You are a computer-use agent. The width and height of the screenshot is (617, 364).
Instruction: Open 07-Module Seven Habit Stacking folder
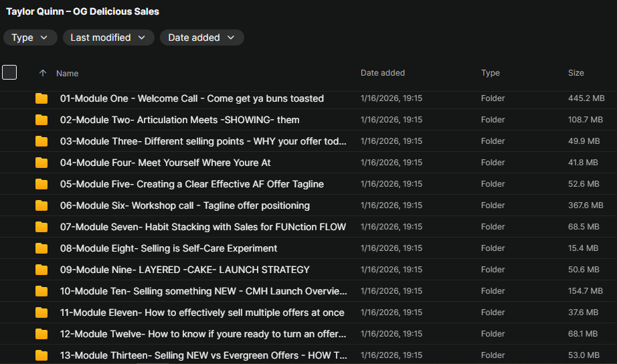tap(203, 227)
